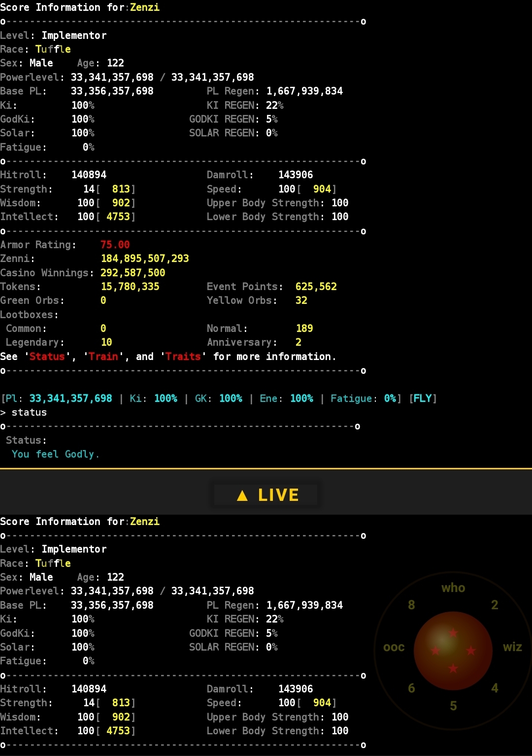
Task: Tap direction 5 on the movement wheel
Action: pos(453,705)
